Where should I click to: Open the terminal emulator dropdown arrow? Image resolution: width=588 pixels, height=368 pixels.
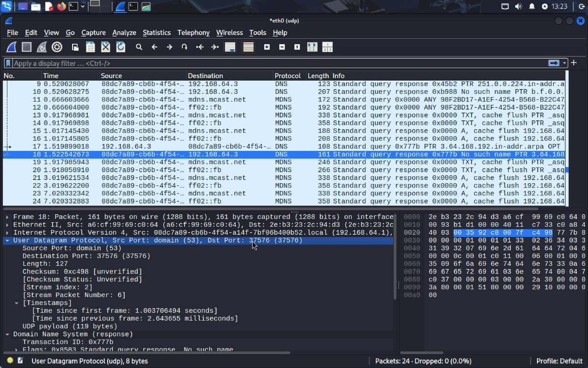click(83, 6)
